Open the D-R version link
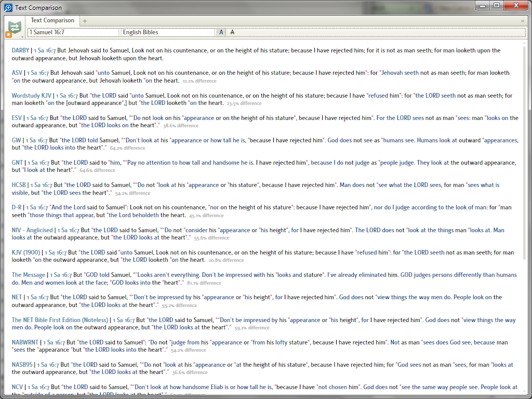The width and height of the screenshot is (532, 399). [x=17, y=208]
